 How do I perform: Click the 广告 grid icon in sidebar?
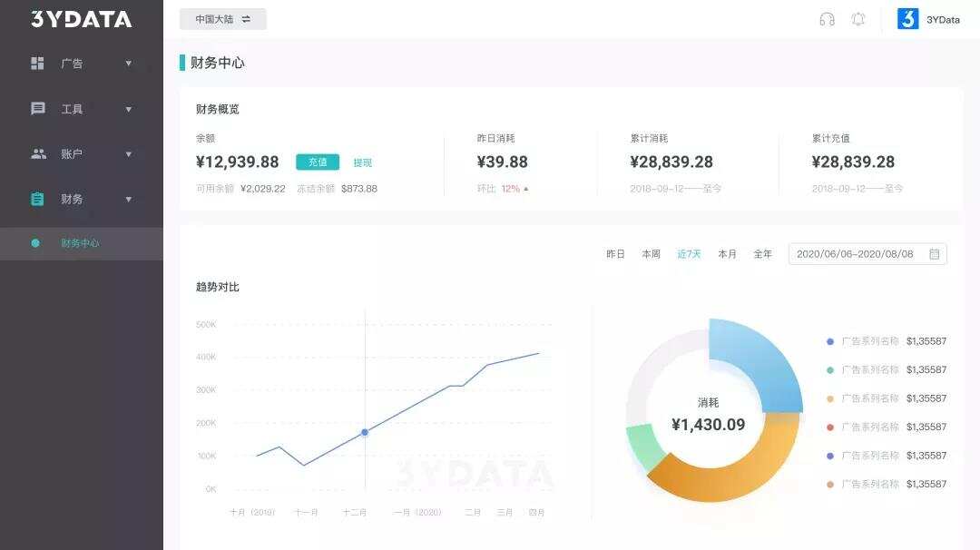[x=37, y=64]
